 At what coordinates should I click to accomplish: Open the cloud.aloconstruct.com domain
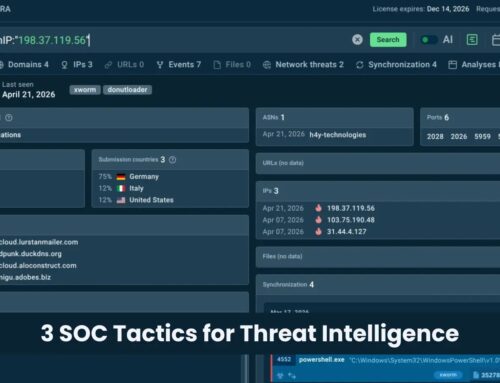point(38,266)
